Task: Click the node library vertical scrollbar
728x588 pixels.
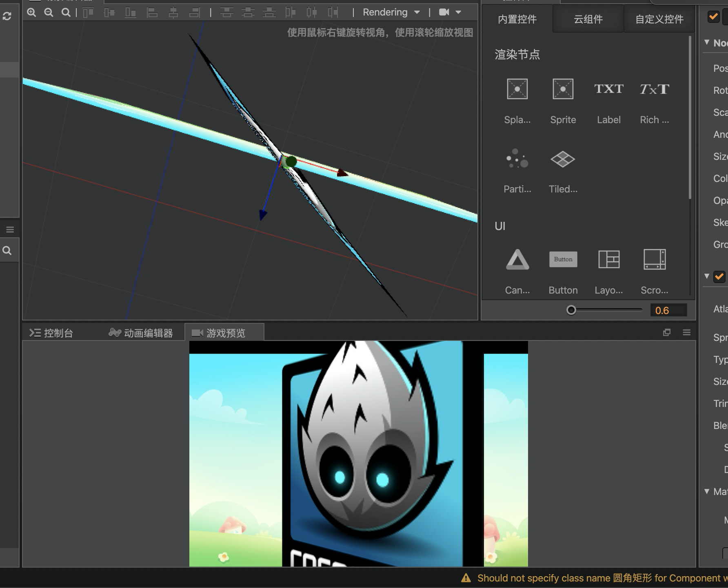Action: point(690,117)
